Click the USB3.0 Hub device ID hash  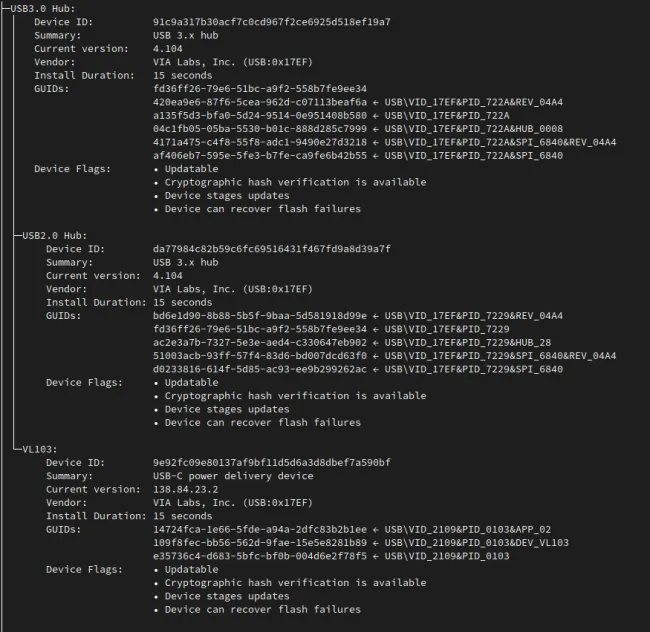tap(272, 22)
